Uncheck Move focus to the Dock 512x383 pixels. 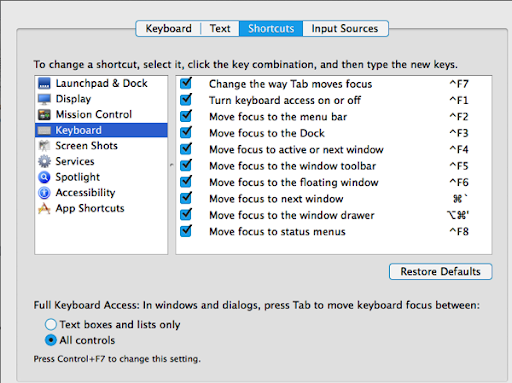click(x=186, y=132)
